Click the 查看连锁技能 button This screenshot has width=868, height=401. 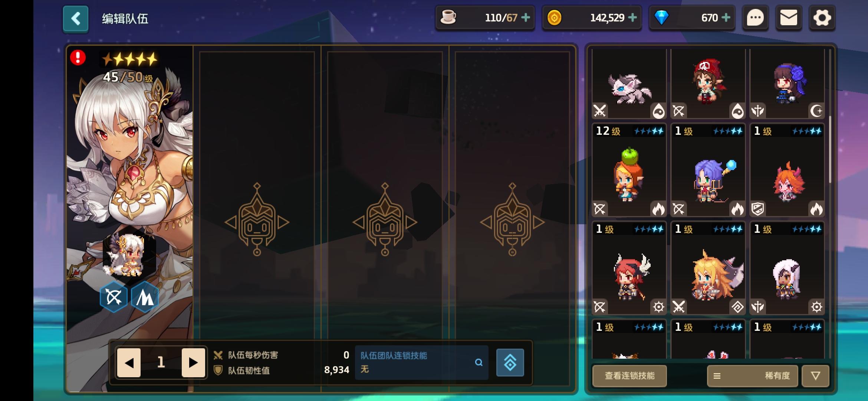[629, 376]
